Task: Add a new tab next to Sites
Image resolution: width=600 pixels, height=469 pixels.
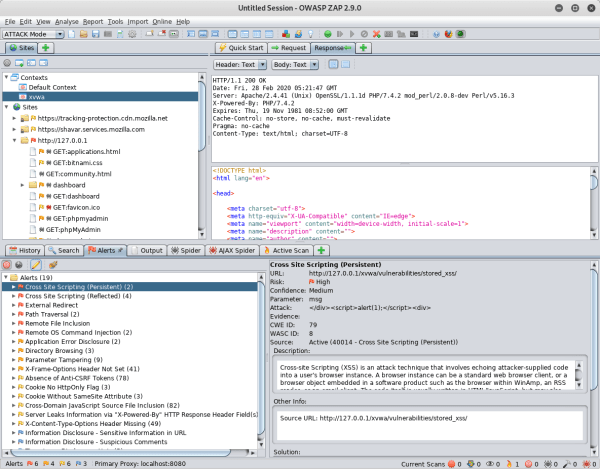Action: [x=46, y=48]
